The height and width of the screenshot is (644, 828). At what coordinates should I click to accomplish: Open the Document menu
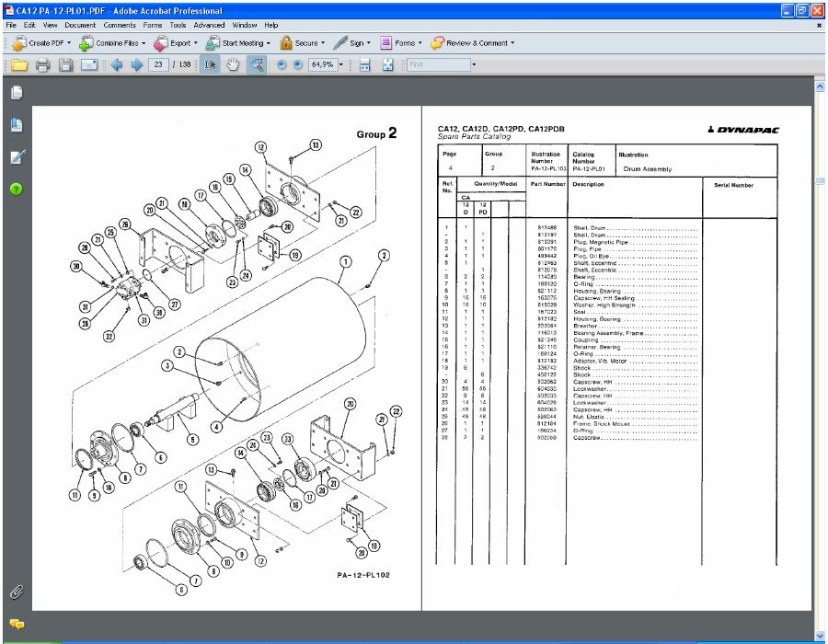pyautogui.click(x=80, y=25)
